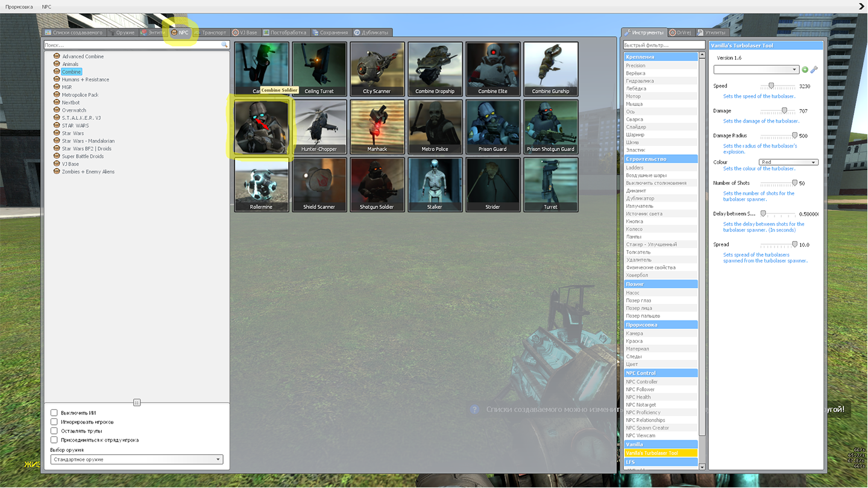Spawn the Prison Shotgun Guard icon
This screenshot has width=868, height=488.
pos(551,127)
